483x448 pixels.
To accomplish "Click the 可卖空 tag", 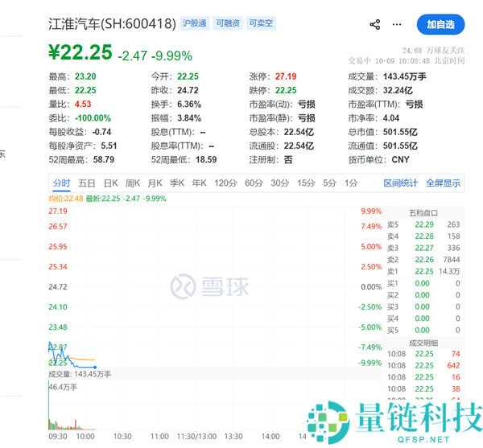I will pyautogui.click(x=261, y=23).
